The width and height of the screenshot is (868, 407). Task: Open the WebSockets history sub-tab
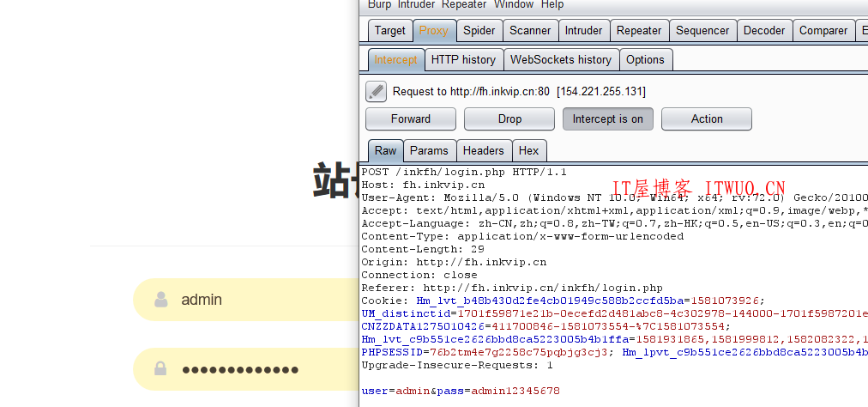[x=561, y=60]
